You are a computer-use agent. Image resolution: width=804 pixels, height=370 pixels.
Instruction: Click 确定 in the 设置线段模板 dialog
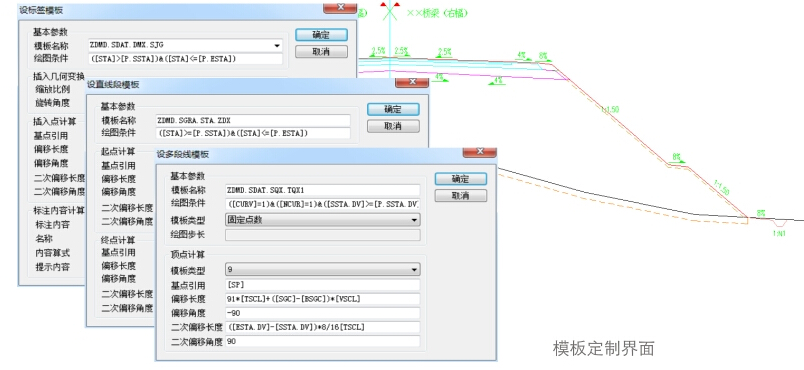point(393,109)
